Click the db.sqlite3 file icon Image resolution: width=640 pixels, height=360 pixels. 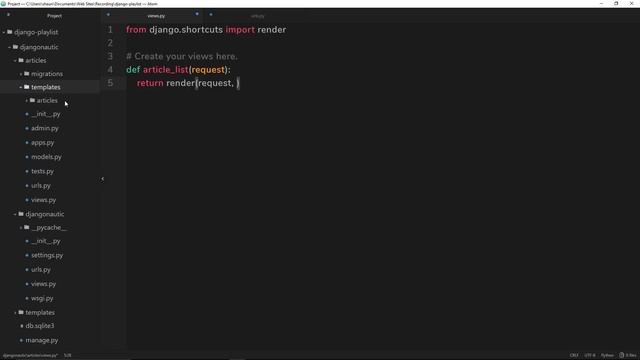22,326
